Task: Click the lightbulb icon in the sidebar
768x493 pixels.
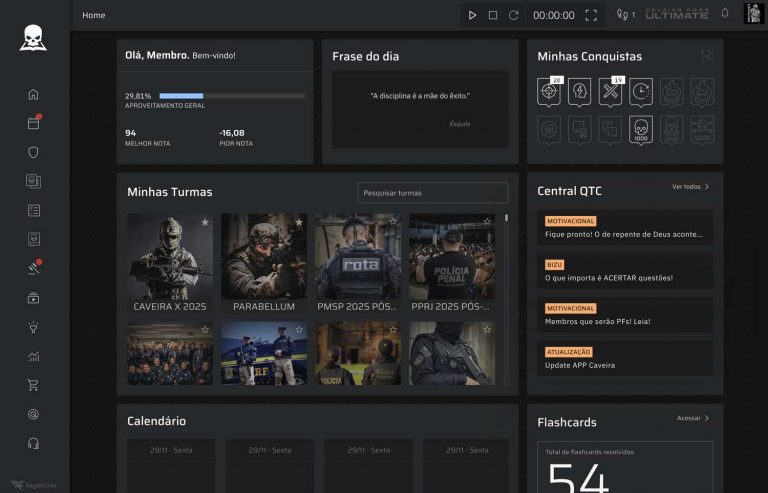Action: (33, 327)
